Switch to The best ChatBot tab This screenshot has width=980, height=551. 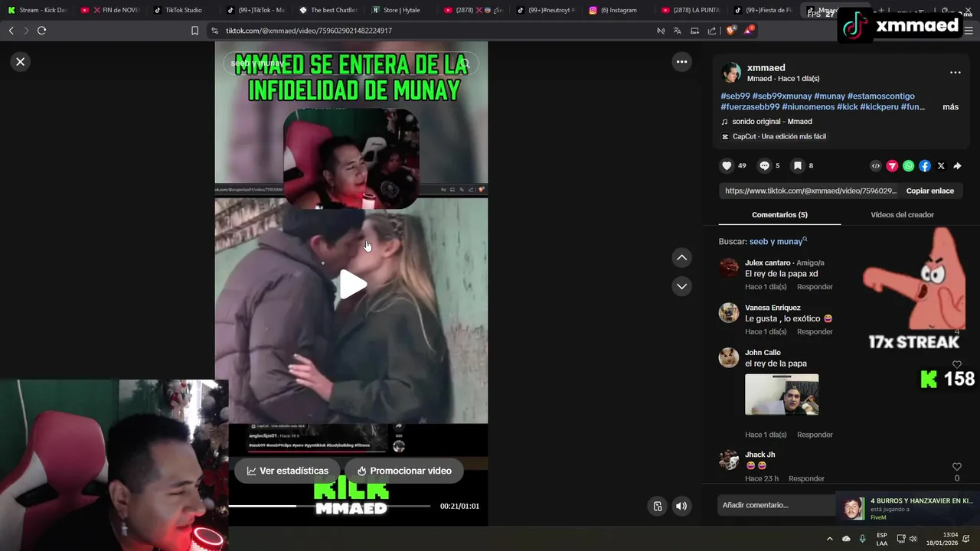click(328, 10)
